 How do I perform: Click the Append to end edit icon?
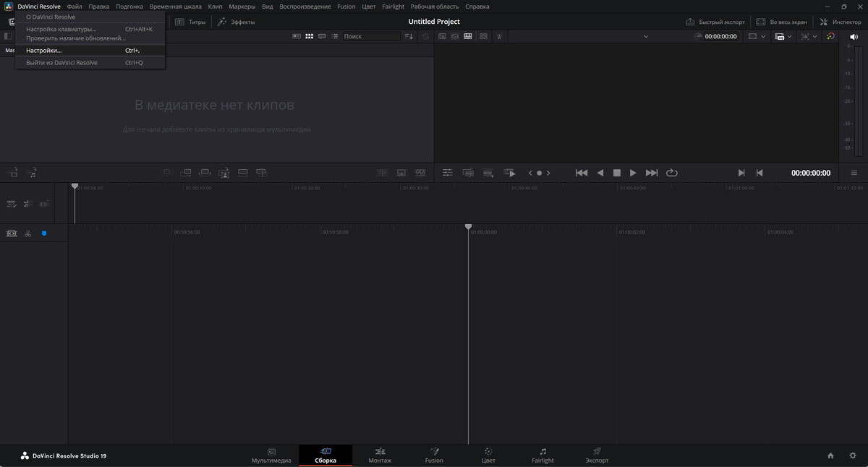tap(186, 173)
